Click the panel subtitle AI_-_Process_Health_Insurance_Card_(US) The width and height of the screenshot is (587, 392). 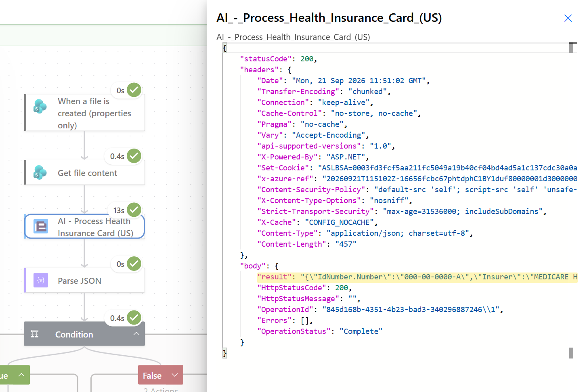pos(293,37)
